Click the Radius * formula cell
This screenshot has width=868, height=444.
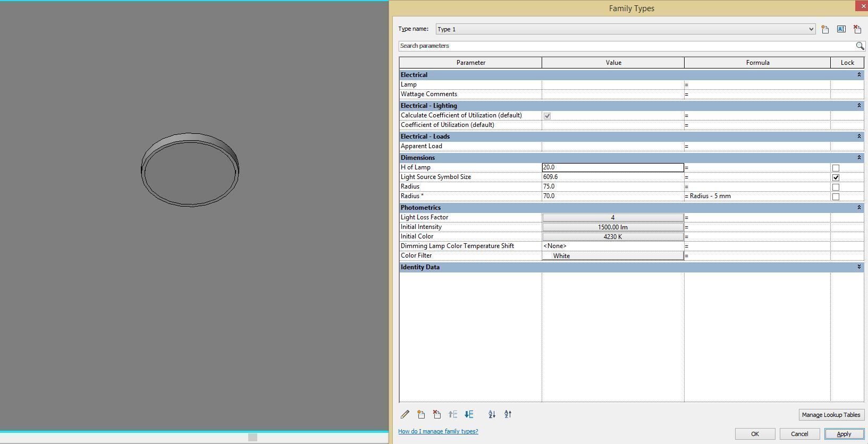point(757,196)
